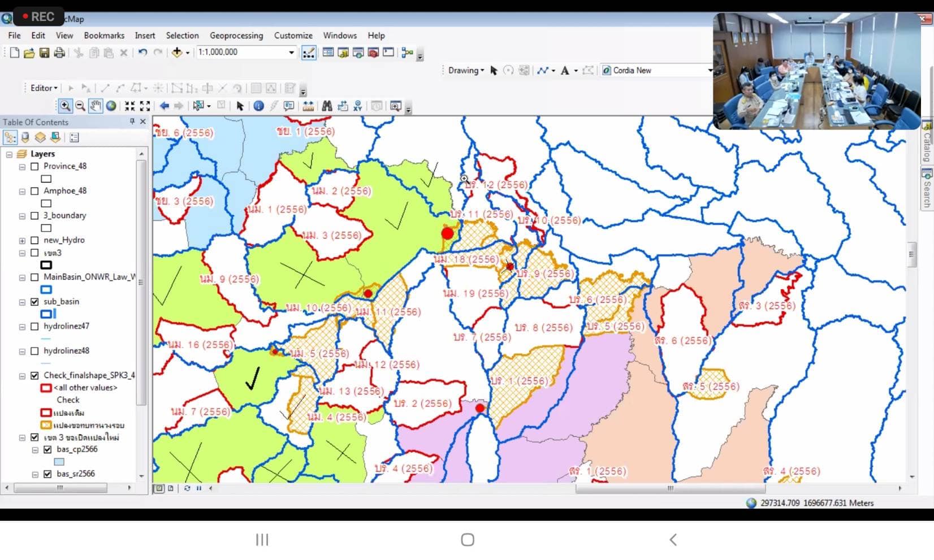The height and width of the screenshot is (560, 934).
Task: Click the Add Data button icon
Action: (x=177, y=53)
